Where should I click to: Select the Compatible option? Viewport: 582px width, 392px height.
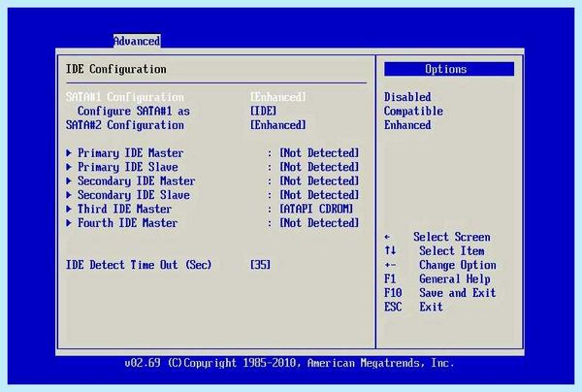tap(413, 111)
